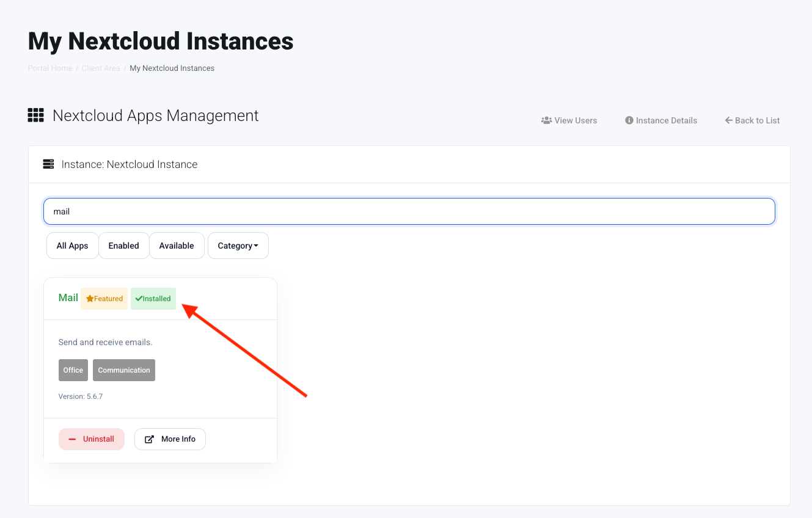Click the Communication category tag

(x=124, y=370)
